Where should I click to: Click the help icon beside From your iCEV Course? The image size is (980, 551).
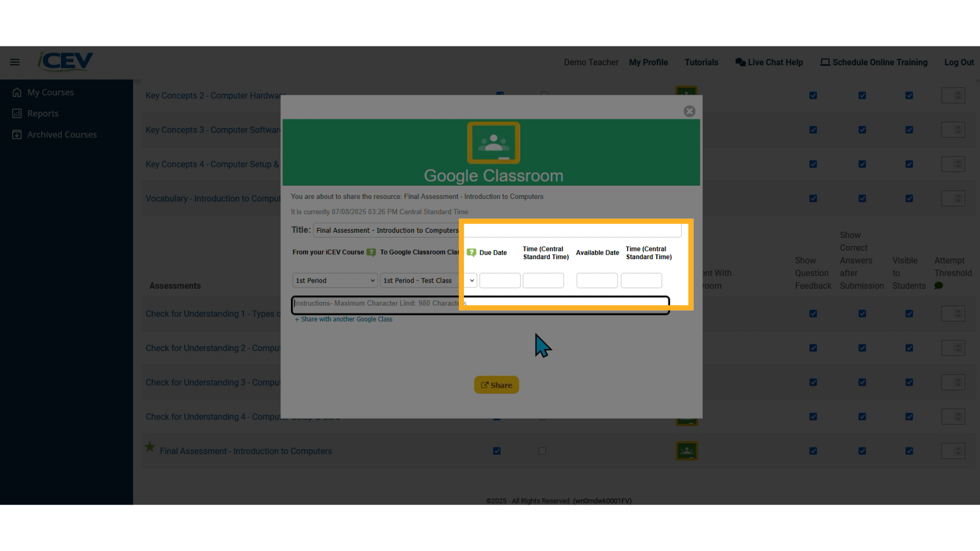click(x=371, y=253)
